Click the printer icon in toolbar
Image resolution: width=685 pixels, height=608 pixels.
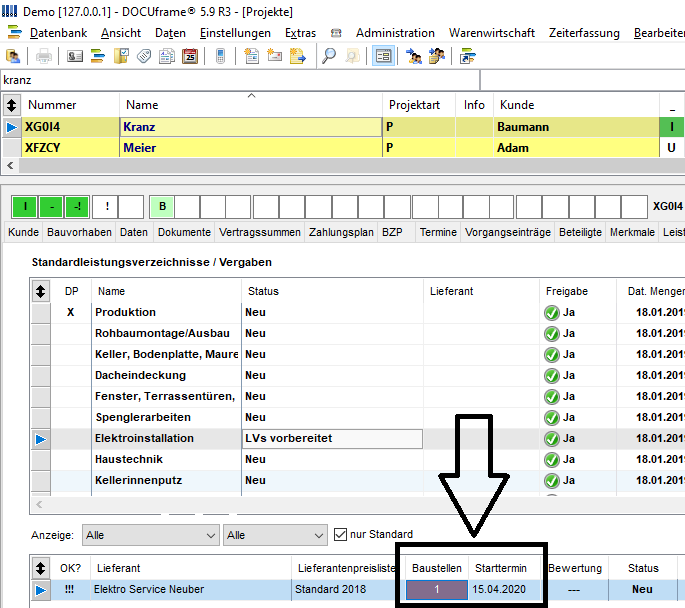[x=43, y=56]
